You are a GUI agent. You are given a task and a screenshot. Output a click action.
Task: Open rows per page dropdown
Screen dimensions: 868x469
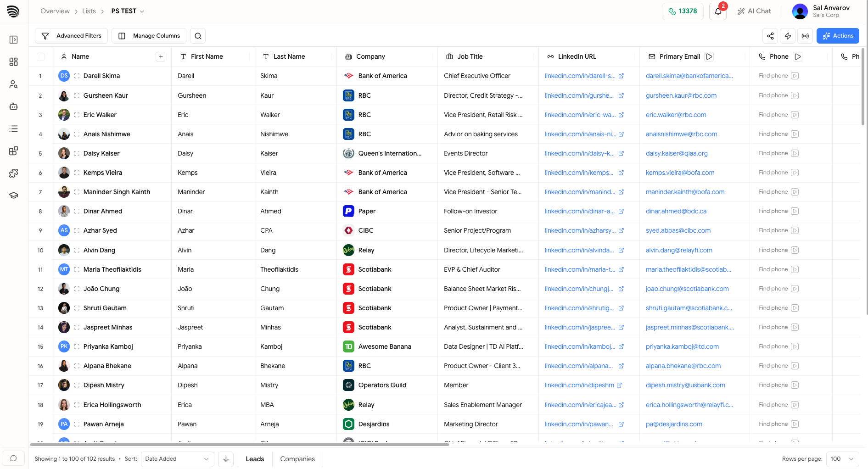[x=842, y=459]
